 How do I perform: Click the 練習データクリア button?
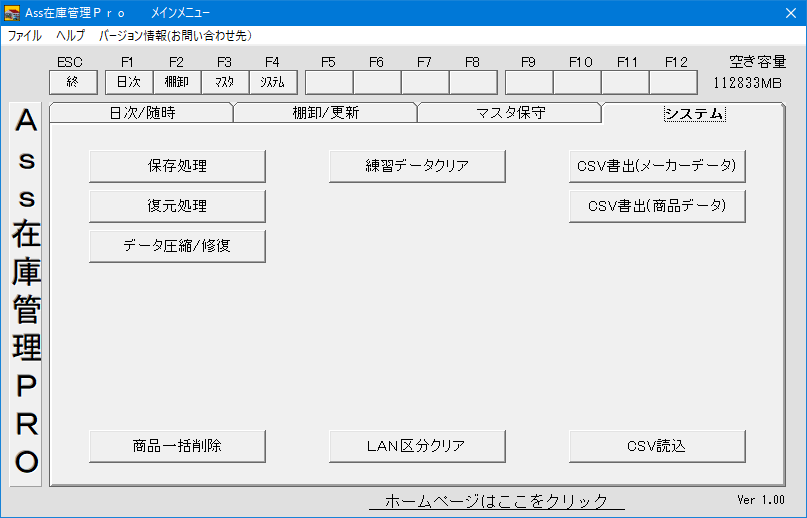[417, 166]
